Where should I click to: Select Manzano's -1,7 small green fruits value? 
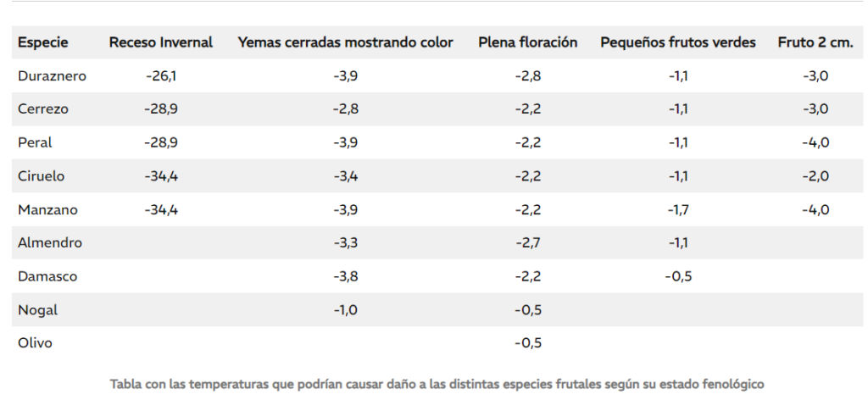click(x=678, y=210)
